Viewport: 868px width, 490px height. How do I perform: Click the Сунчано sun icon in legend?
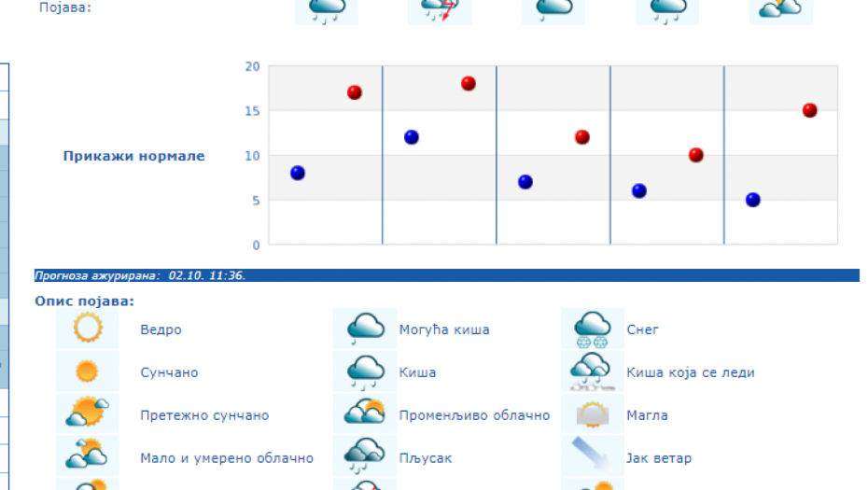pos(87,371)
